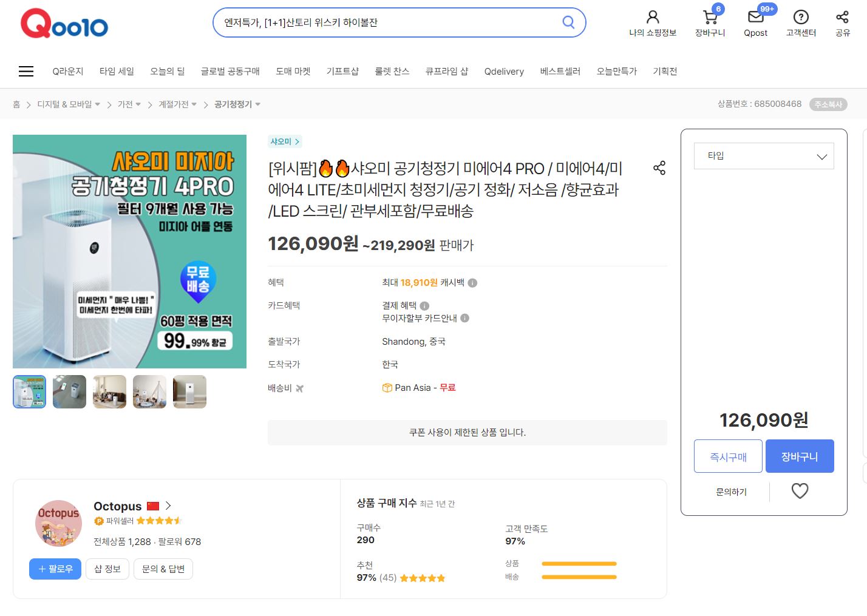
Task: Open 샤오미 brand tag
Action: point(285,141)
